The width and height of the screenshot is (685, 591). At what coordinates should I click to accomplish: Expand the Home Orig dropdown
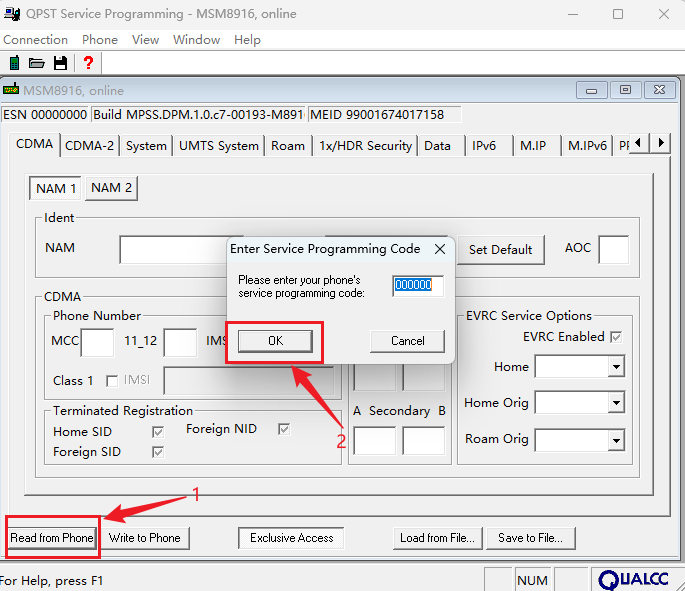click(x=615, y=403)
